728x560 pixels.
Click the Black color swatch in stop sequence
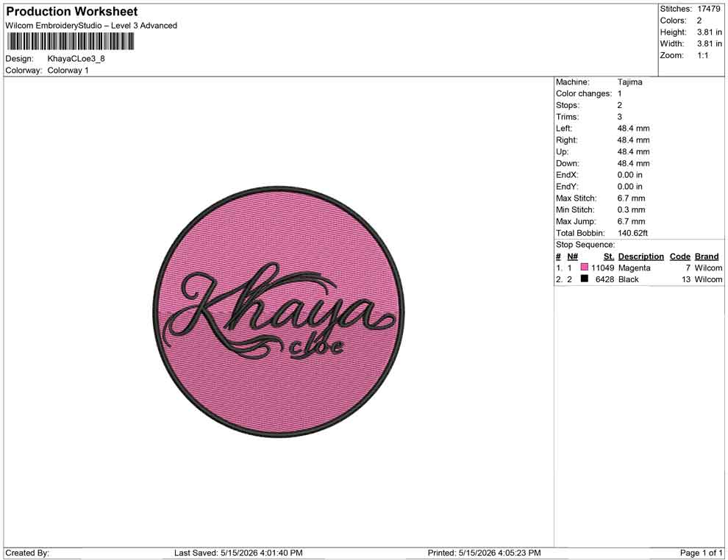[585, 279]
